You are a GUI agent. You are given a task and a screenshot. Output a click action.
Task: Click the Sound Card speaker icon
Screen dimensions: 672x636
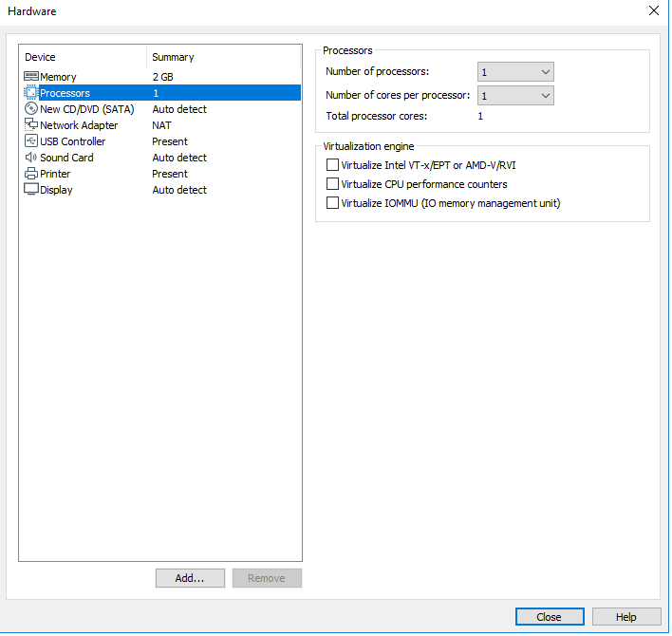point(31,158)
